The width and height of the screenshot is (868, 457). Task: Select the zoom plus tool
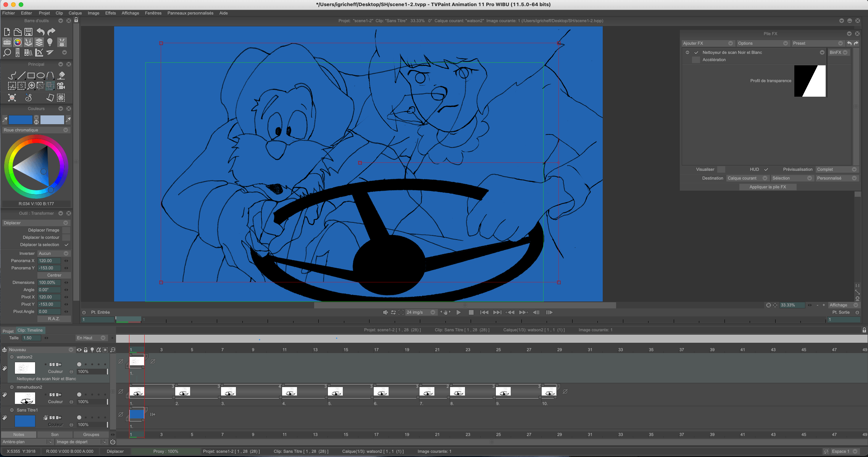click(31, 86)
